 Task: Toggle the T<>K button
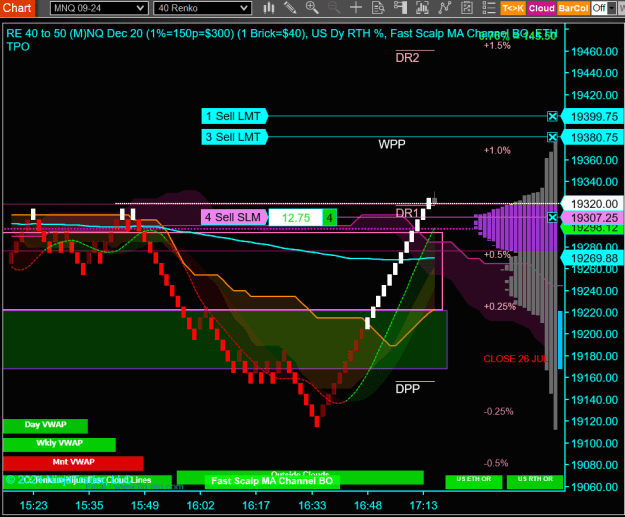[513, 8]
